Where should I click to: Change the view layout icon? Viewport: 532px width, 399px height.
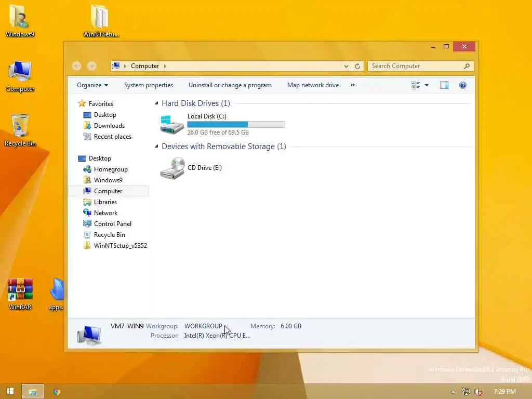[x=416, y=85]
